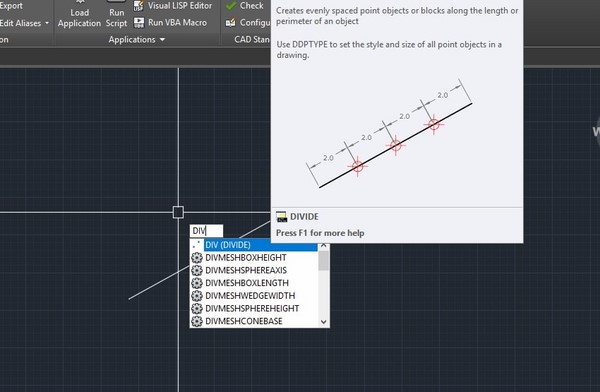Click gear icon beside DIVMESHCONEBASE
The width and height of the screenshot is (600, 392).
pos(197,321)
